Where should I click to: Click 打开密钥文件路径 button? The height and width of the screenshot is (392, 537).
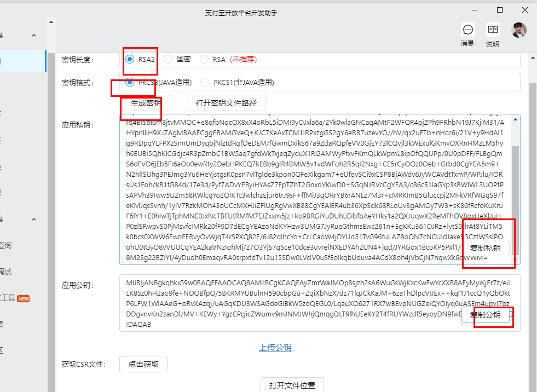[x=226, y=103]
